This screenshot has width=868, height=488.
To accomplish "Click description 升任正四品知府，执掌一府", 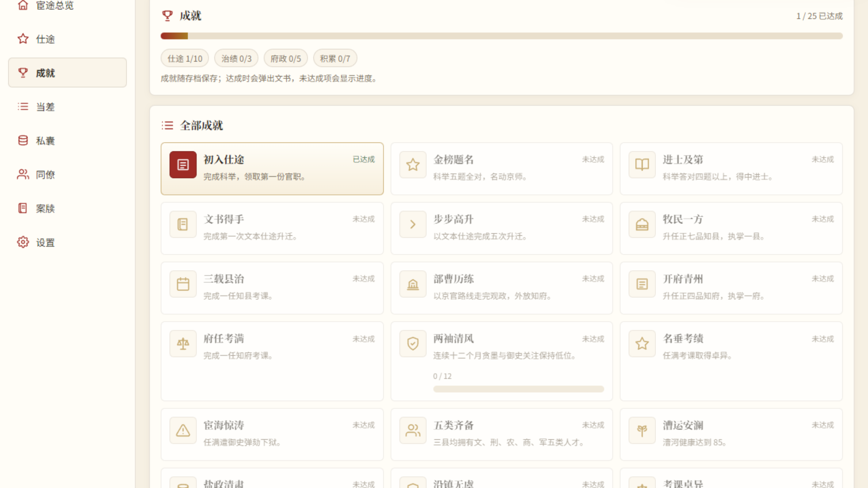I will pyautogui.click(x=714, y=296).
